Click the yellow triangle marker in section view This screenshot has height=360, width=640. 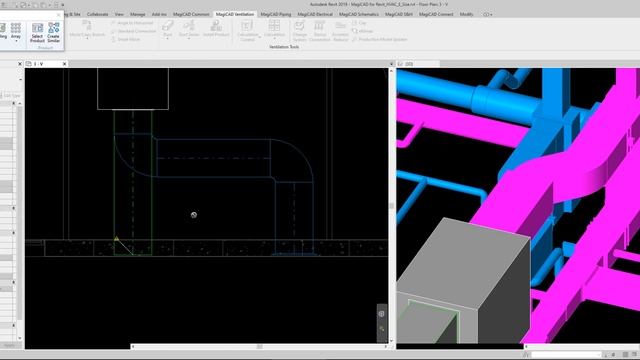pos(116,238)
